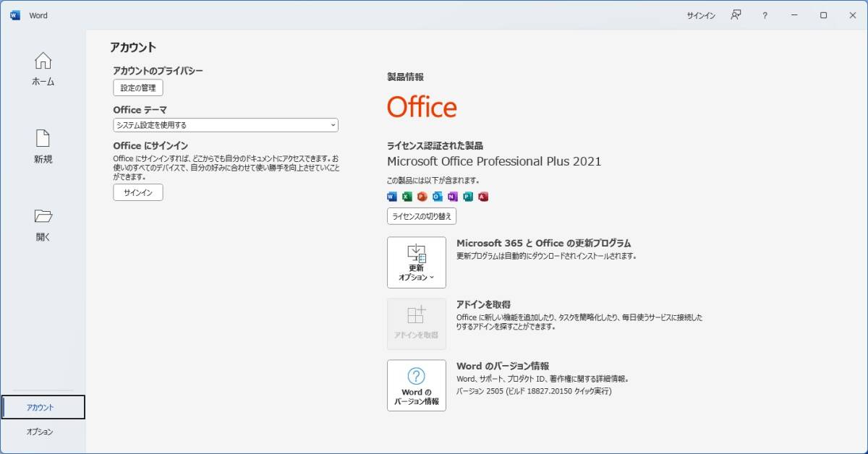Image resolution: width=868 pixels, height=454 pixels.
Task: Click the large Office logo
Action: (422, 107)
